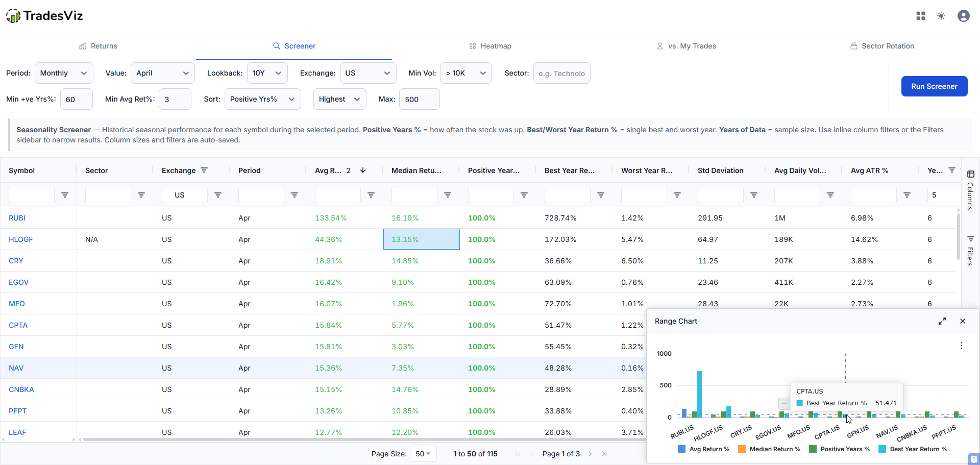This screenshot has height=465, width=980.
Task: Click the table horizontal scrollbar
Action: (364, 439)
